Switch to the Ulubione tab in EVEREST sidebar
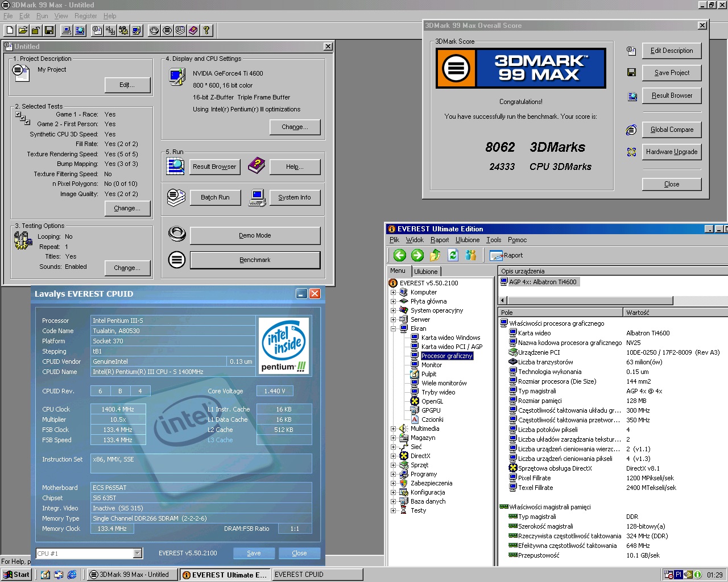 tap(426, 272)
